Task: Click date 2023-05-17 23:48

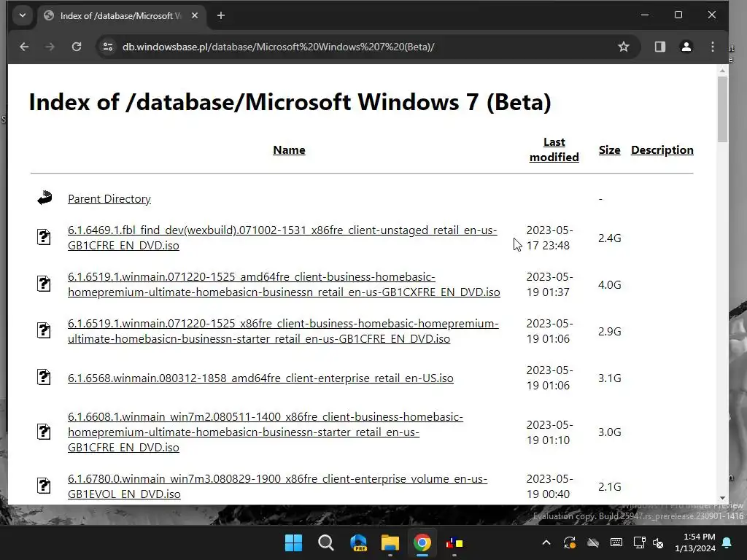Action: point(549,238)
